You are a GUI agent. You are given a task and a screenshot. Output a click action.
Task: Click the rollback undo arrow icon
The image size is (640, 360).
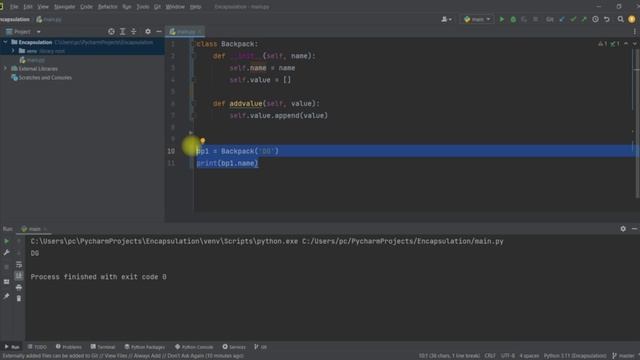(x=607, y=19)
